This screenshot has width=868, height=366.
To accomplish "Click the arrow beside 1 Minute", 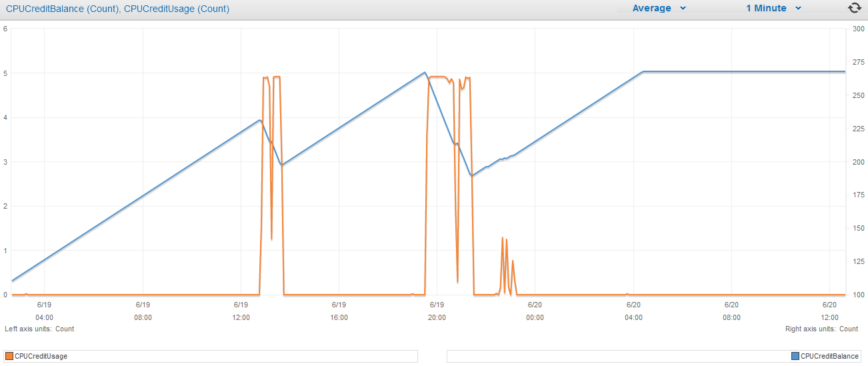I will tap(798, 9).
